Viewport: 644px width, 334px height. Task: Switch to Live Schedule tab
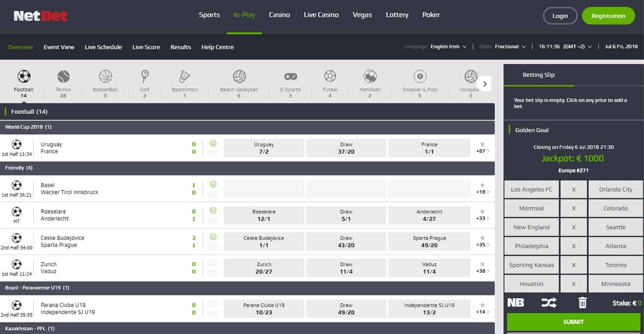103,47
